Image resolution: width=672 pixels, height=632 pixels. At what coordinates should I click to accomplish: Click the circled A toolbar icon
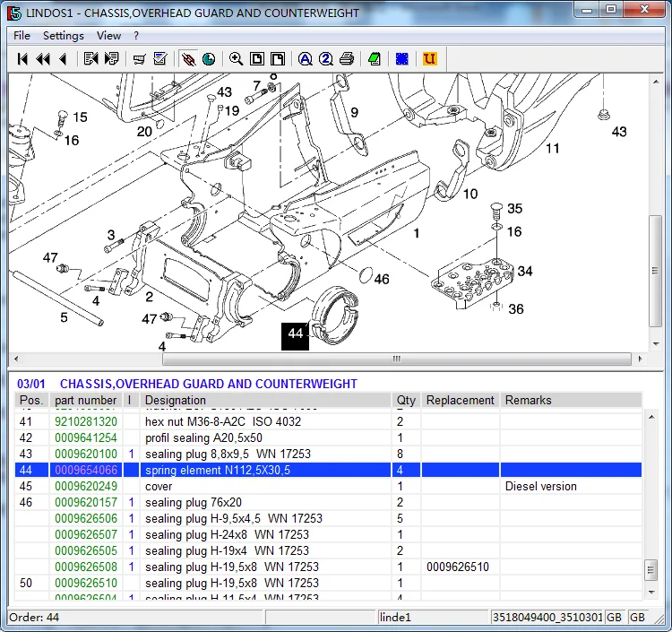(x=305, y=59)
